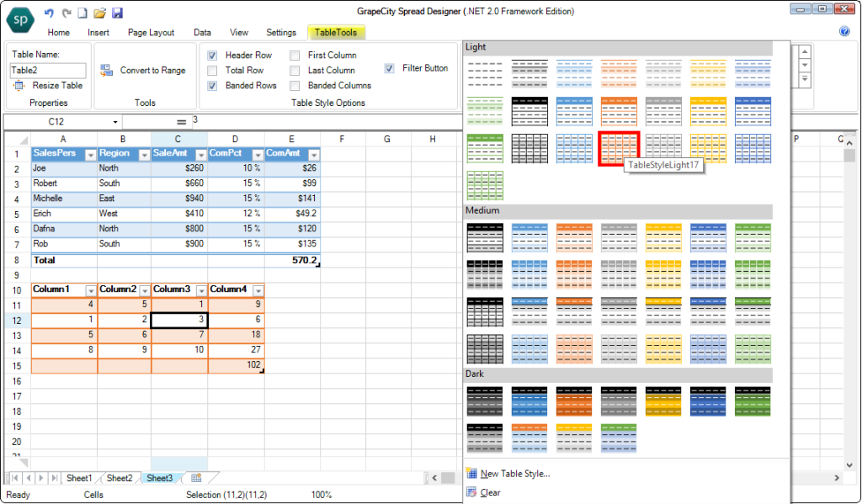Select the cell containing $49.2
862x504 pixels.
pyautogui.click(x=292, y=214)
